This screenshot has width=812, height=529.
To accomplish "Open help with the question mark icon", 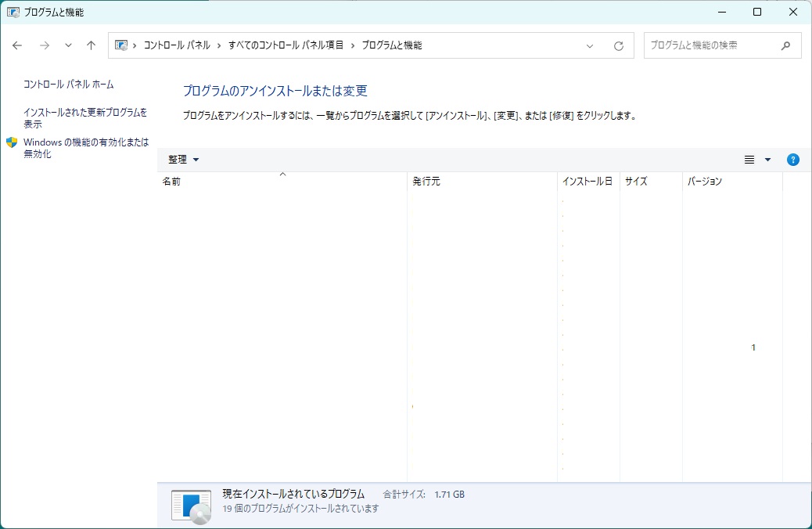I will (x=793, y=160).
